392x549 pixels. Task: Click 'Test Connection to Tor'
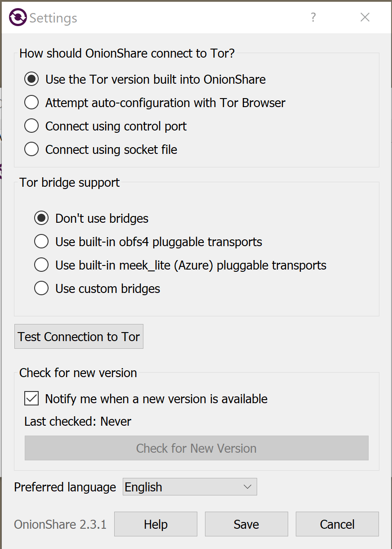(79, 336)
